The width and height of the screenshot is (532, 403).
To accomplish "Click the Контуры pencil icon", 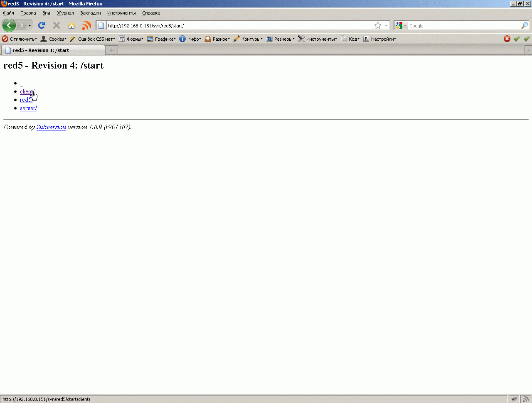I will (x=236, y=39).
